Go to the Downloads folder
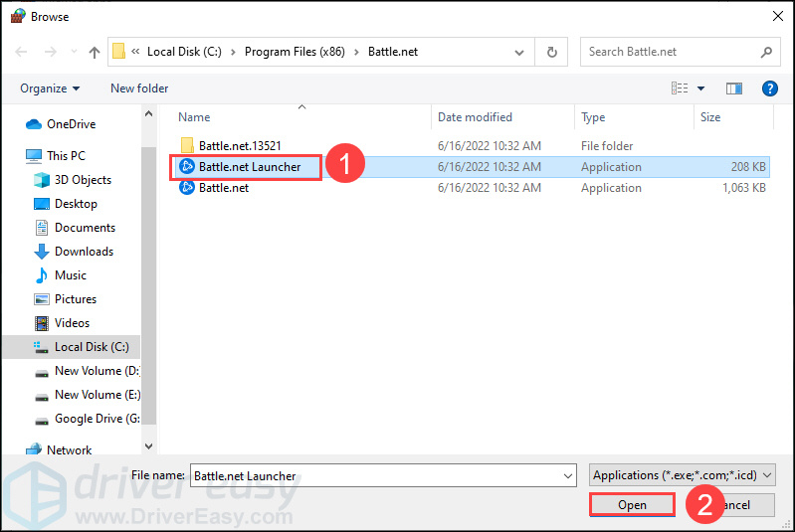The height and width of the screenshot is (532, 795). tap(84, 252)
